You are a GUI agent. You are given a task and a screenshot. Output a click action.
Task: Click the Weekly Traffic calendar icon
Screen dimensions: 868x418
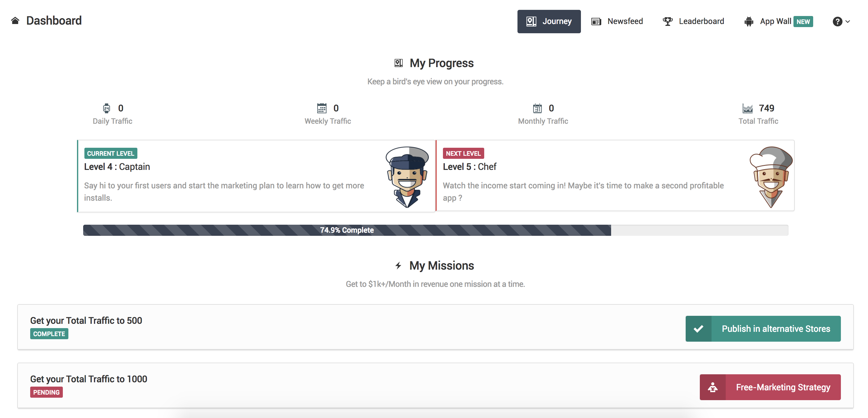click(x=322, y=108)
